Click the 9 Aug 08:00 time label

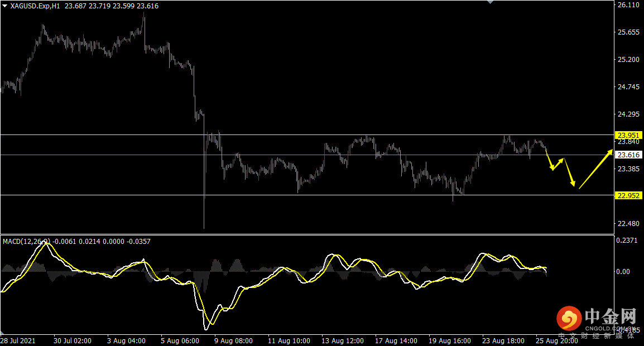pos(233,341)
